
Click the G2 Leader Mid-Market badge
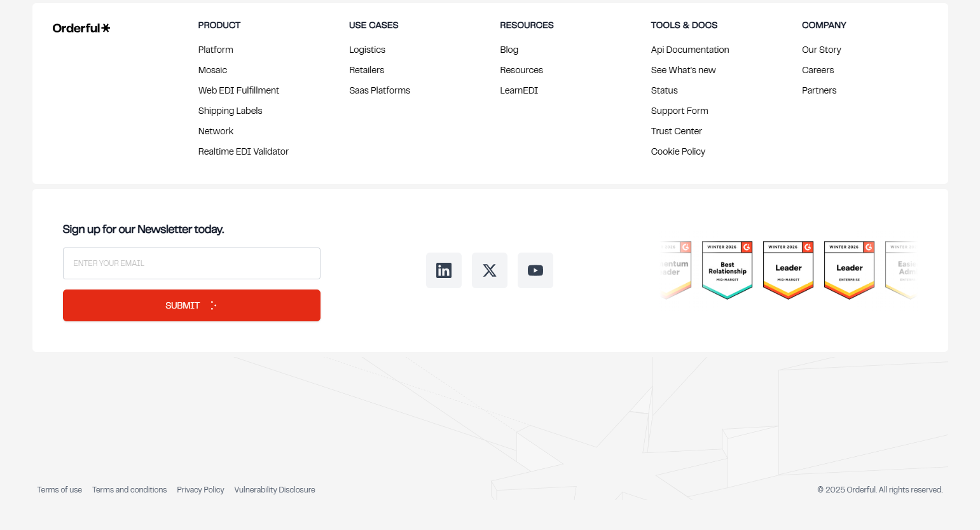(x=788, y=270)
